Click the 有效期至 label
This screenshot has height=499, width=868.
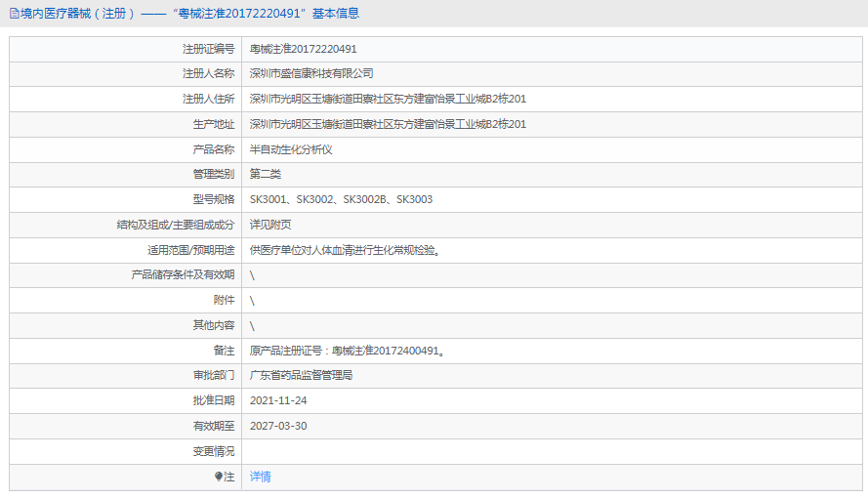pos(214,426)
